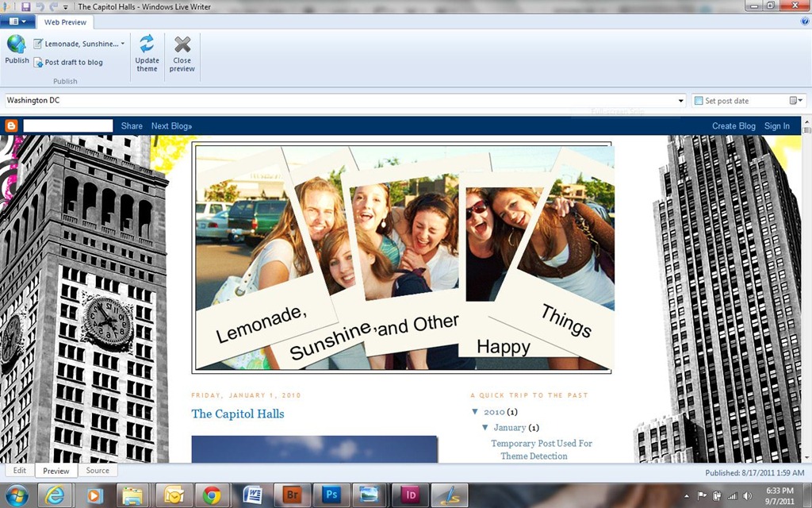The width and height of the screenshot is (812, 508).
Task: Click the battery power tray icon
Action: [x=717, y=495]
